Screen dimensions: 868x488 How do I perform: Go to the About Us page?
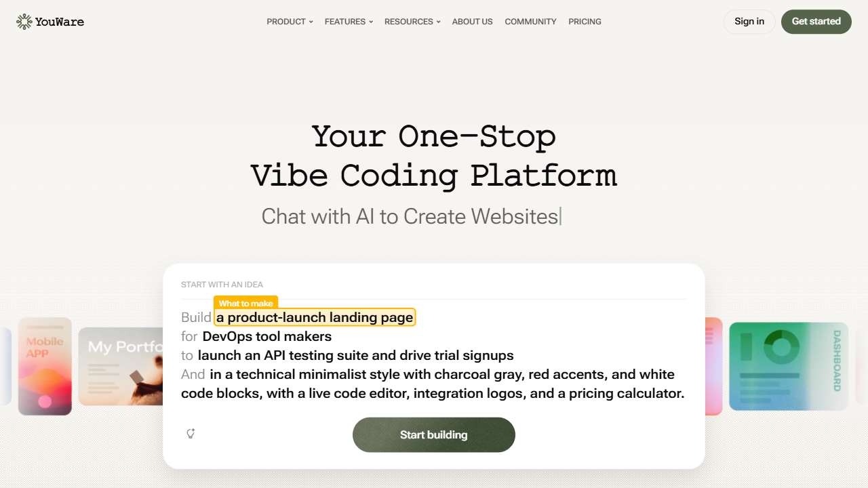click(472, 22)
